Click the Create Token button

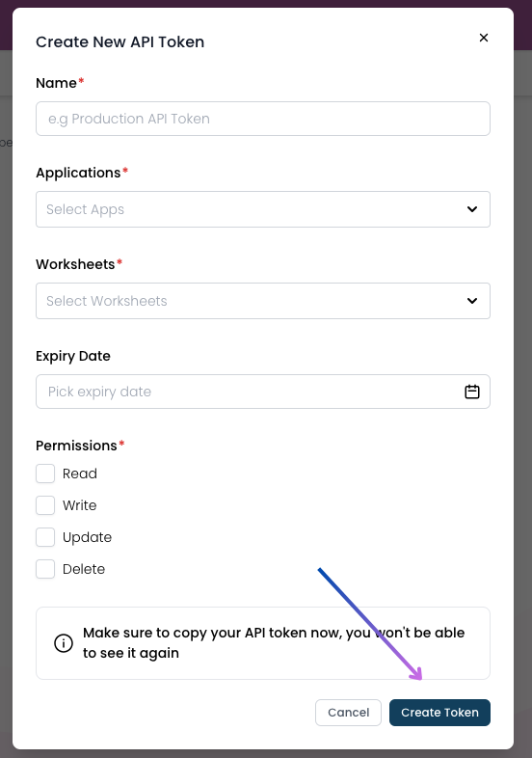[x=439, y=713]
